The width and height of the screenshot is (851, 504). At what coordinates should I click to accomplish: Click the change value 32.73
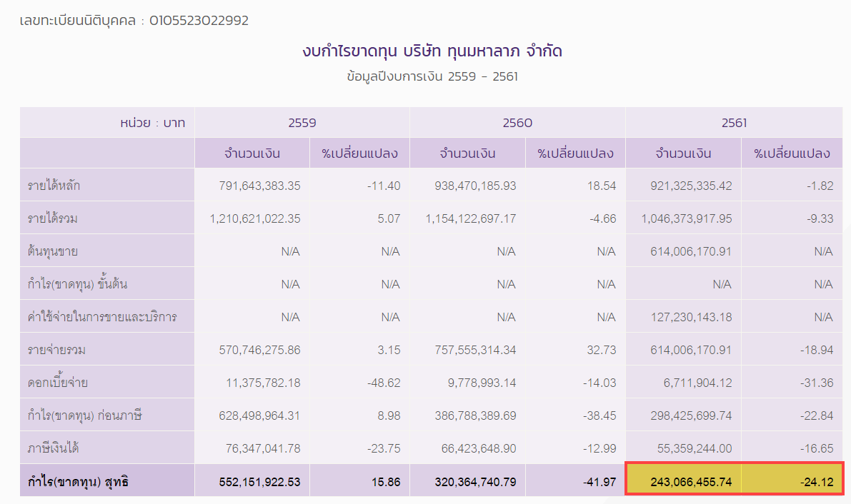click(x=602, y=350)
